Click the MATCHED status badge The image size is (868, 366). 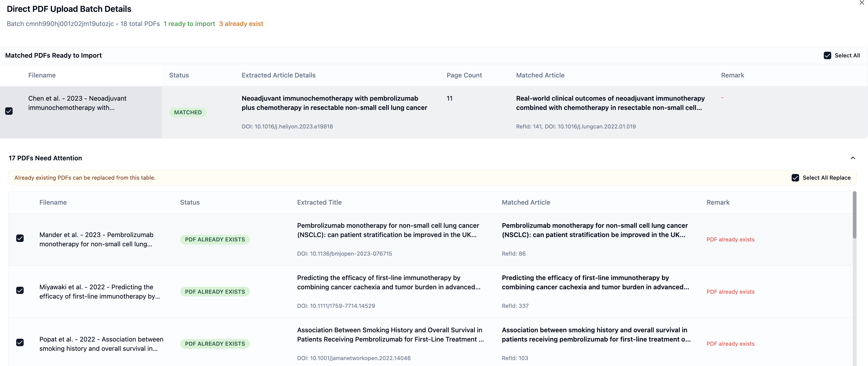pyautogui.click(x=188, y=112)
